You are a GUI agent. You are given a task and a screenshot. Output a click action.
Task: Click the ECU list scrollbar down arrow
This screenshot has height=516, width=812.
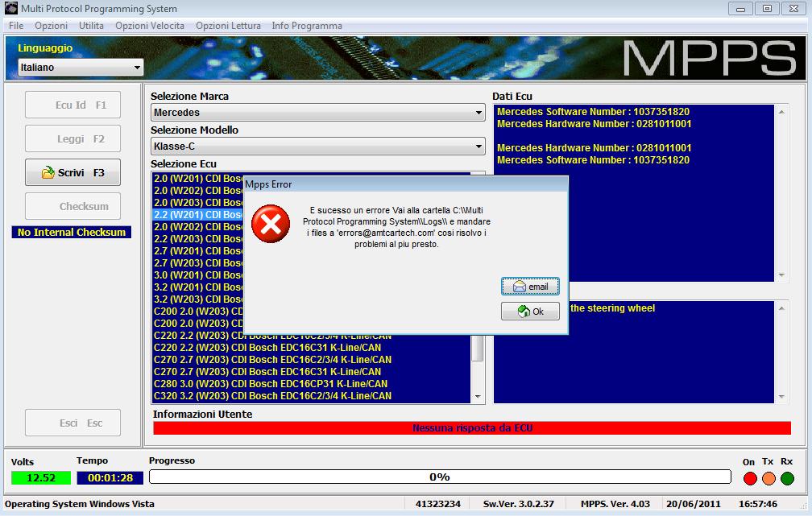click(478, 396)
